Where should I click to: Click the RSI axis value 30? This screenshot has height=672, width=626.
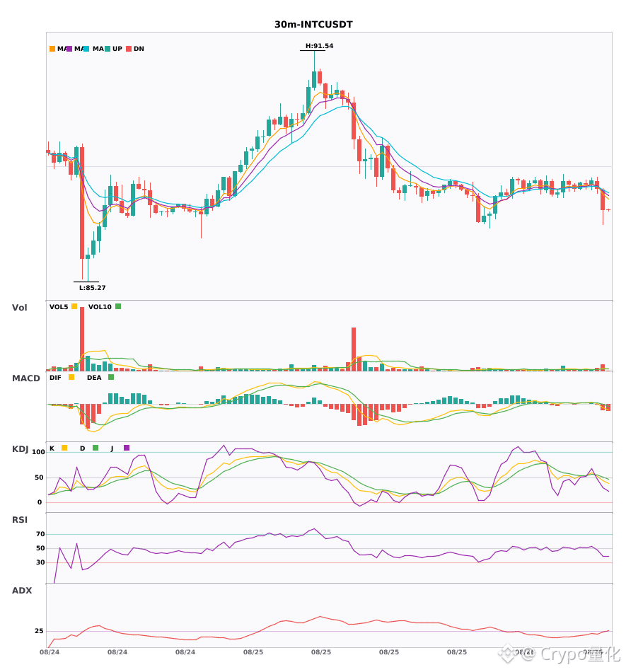point(40,562)
